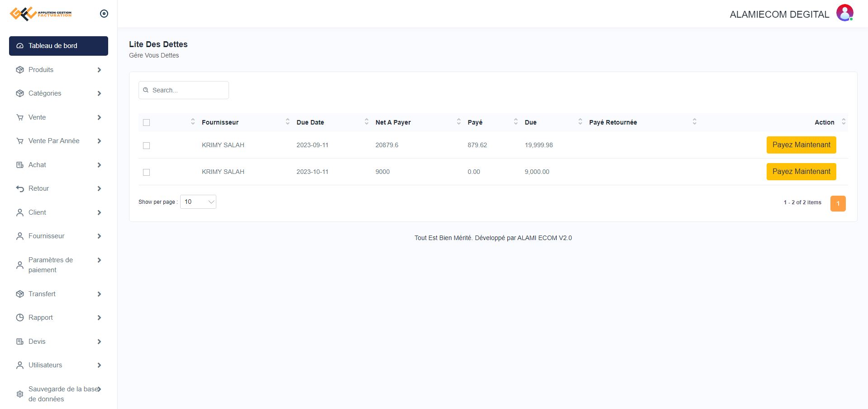Image resolution: width=868 pixels, height=409 pixels.
Task: Toggle the select-all header checkbox
Action: pos(146,122)
